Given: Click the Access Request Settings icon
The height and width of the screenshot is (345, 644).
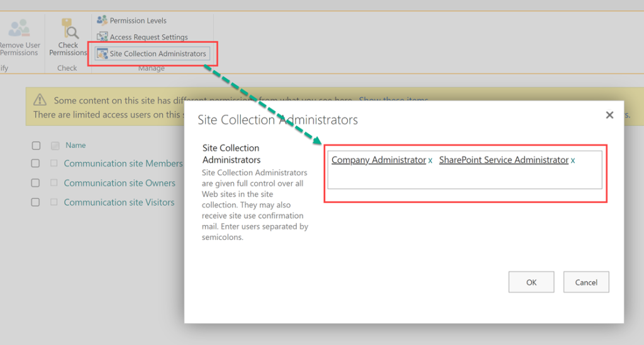Looking at the screenshot, I should pyautogui.click(x=102, y=36).
